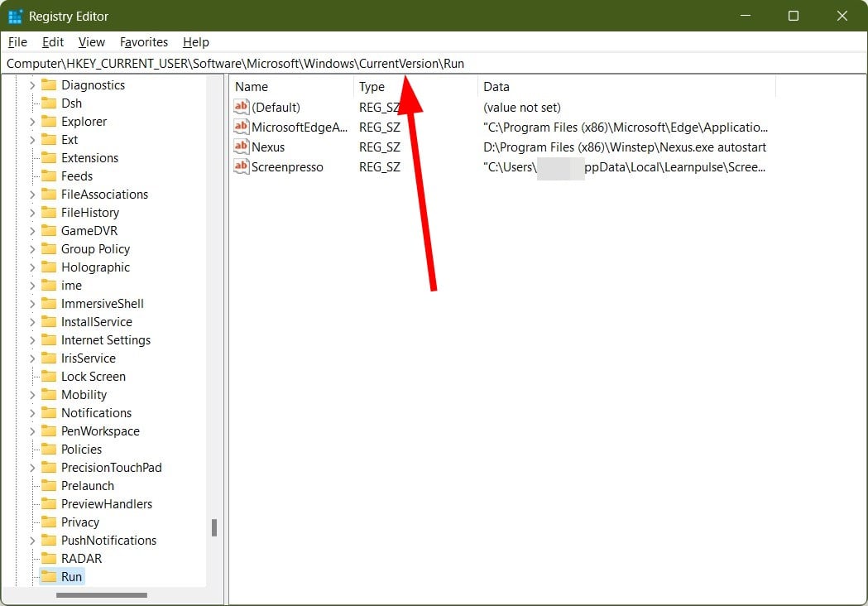Click the Internet Settings folder icon
Viewport: 868px width, 606px height.
[x=49, y=340]
